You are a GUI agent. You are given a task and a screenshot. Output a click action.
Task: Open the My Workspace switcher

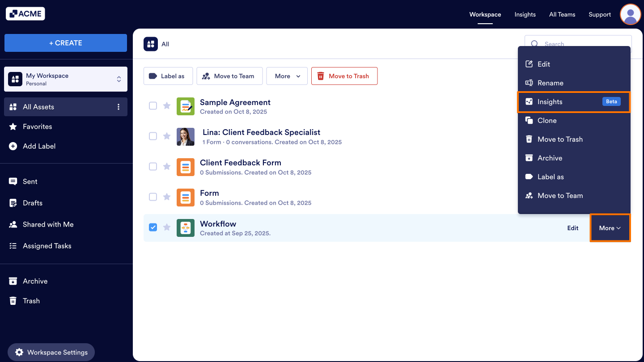65,79
